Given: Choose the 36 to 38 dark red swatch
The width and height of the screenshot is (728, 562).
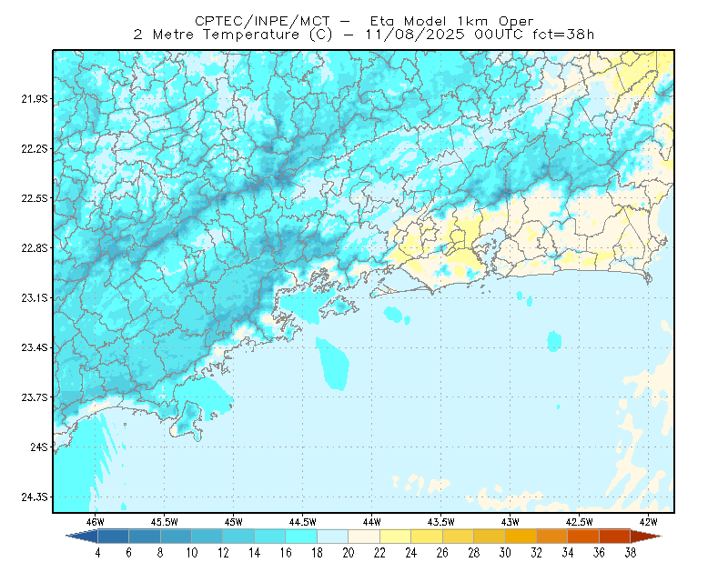Looking at the screenshot, I should 615,537.
